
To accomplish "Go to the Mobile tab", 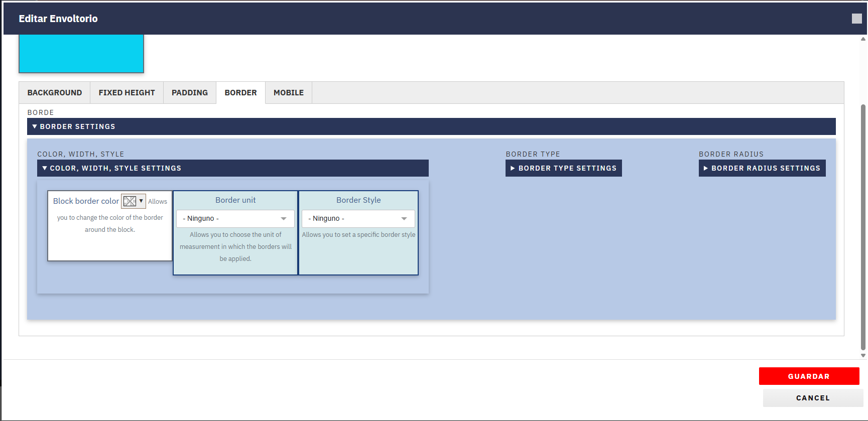I will (289, 93).
